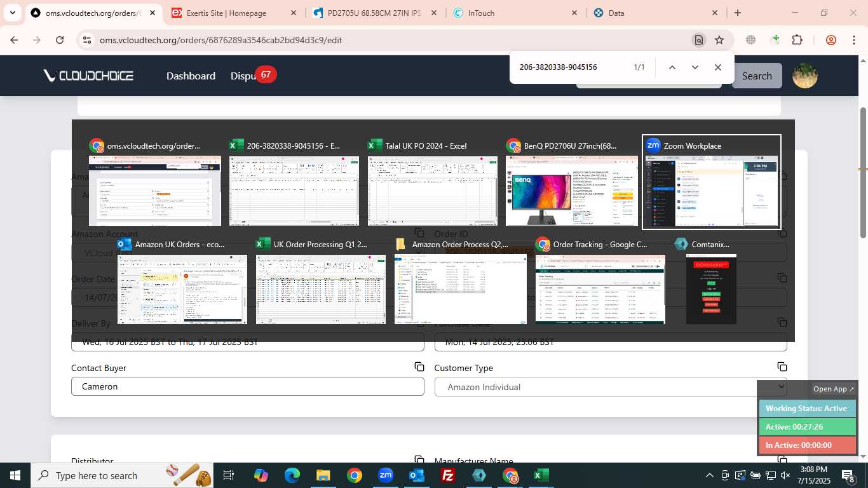Open File Explorer from the taskbar

point(323,475)
